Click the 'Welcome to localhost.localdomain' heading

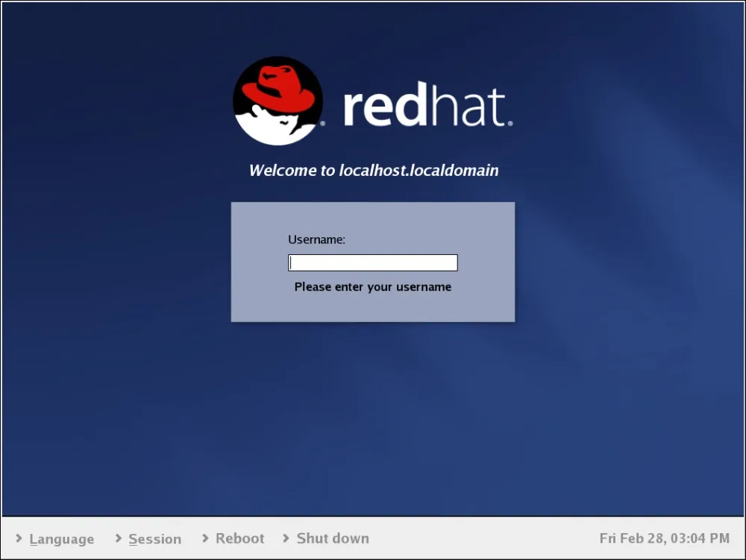coord(373,170)
